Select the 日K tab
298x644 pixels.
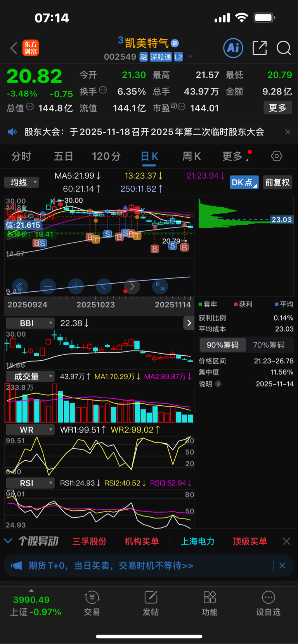tap(149, 156)
